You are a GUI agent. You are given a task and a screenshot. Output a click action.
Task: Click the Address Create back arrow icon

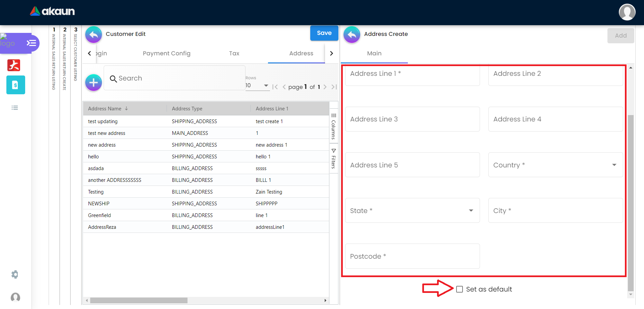352,34
